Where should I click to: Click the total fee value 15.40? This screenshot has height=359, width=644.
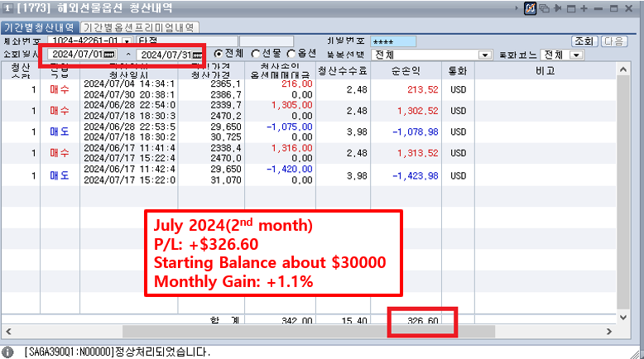pyautogui.click(x=354, y=320)
